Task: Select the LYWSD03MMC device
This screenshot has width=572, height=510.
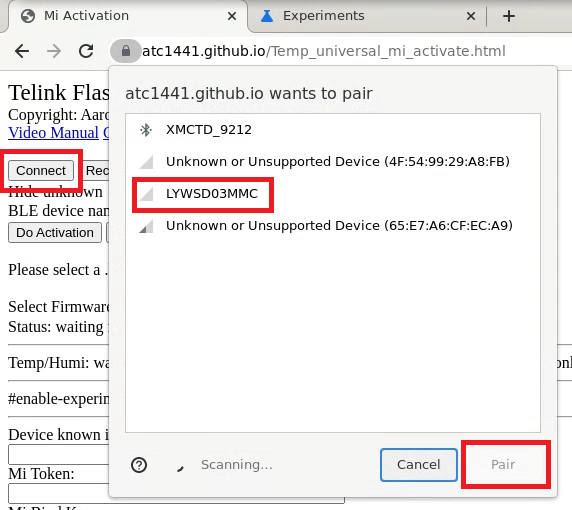Action: tap(333, 194)
